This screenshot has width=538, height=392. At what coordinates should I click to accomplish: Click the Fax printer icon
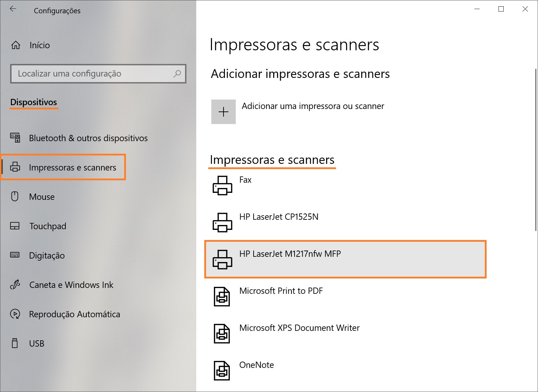pyautogui.click(x=222, y=185)
